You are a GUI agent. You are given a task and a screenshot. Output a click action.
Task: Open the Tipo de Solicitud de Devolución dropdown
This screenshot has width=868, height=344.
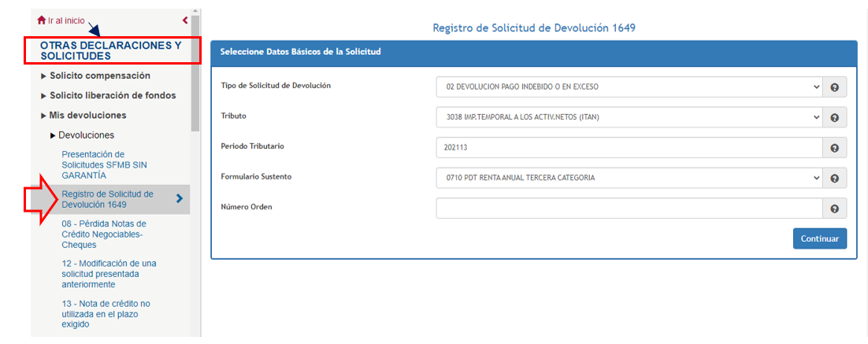pyautogui.click(x=628, y=87)
